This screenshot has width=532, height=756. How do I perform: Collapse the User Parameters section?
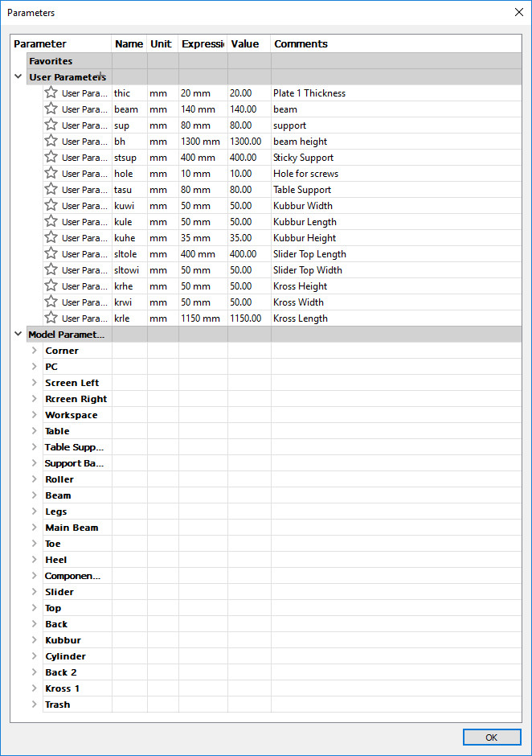point(18,77)
